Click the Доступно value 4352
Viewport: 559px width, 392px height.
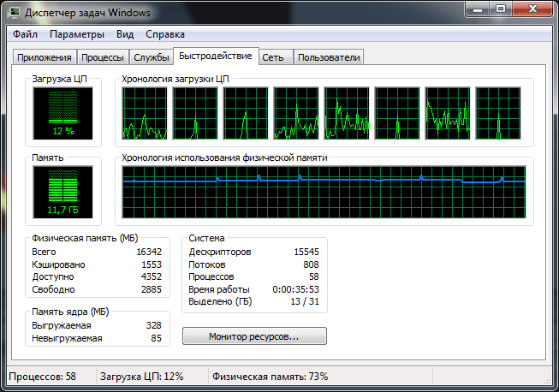[152, 277]
